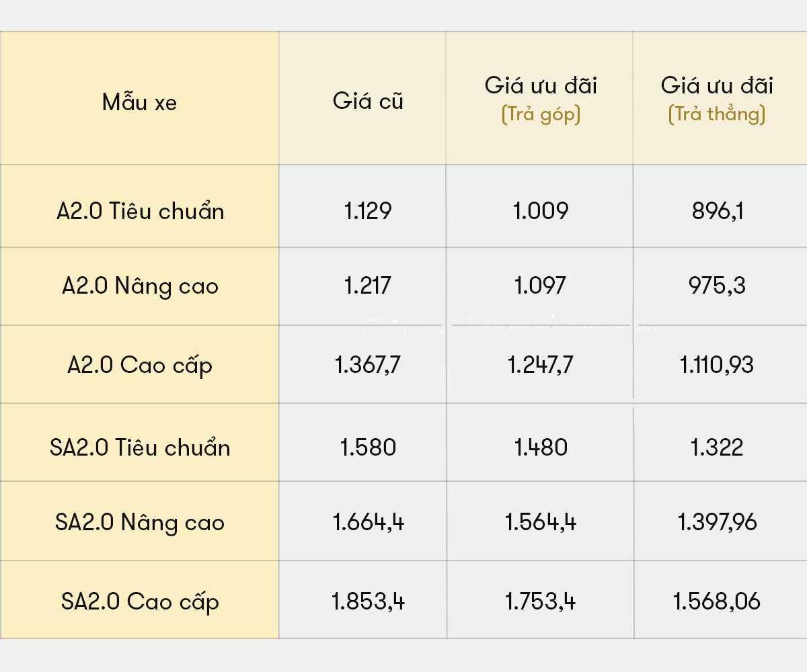The width and height of the screenshot is (807, 672).
Task: Select the installment price 1.753,4
Action: (x=541, y=601)
